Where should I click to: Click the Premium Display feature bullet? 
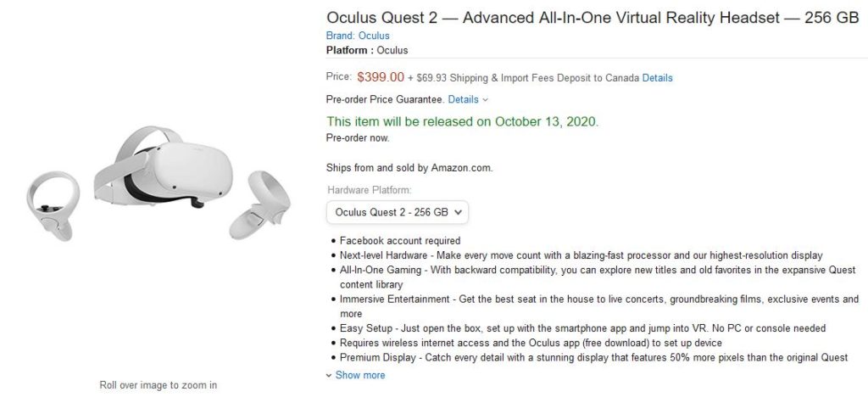(593, 358)
